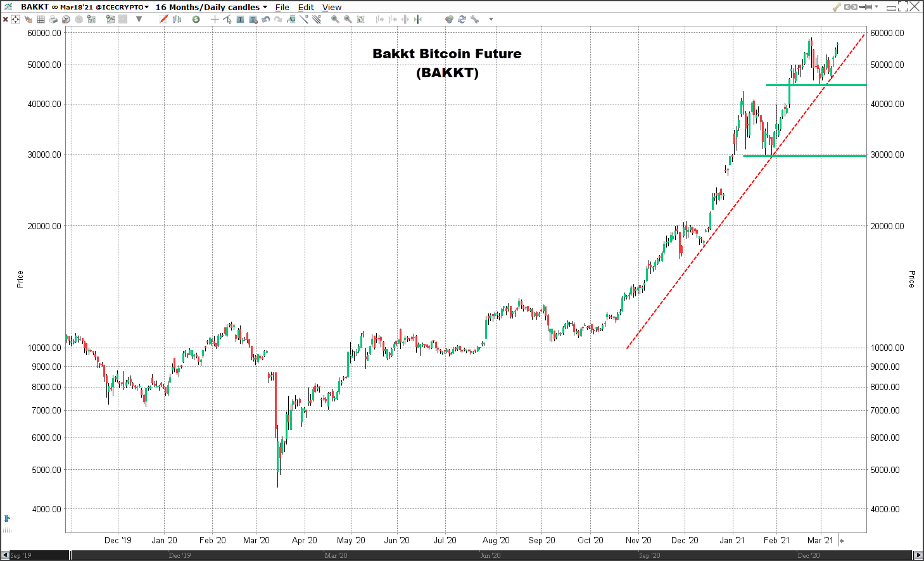This screenshot has height=561, width=924.
Task: Toggle the chain link windows icon
Action: click(x=851, y=7)
